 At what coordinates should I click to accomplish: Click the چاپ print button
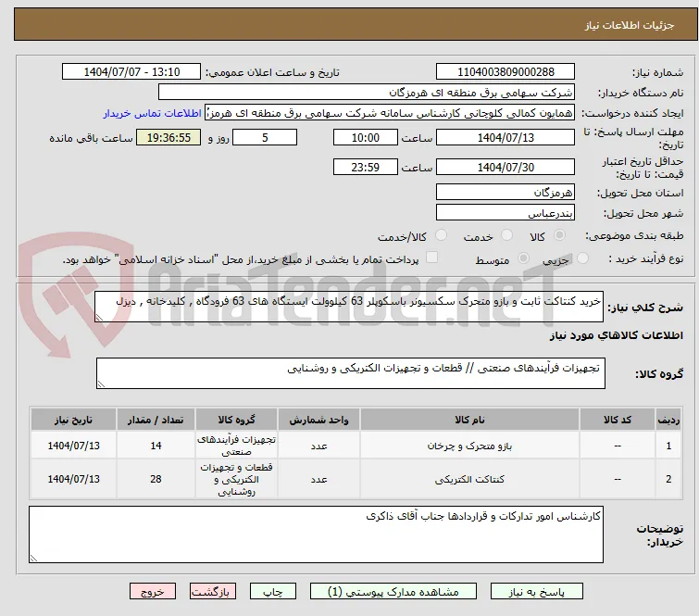click(x=273, y=592)
